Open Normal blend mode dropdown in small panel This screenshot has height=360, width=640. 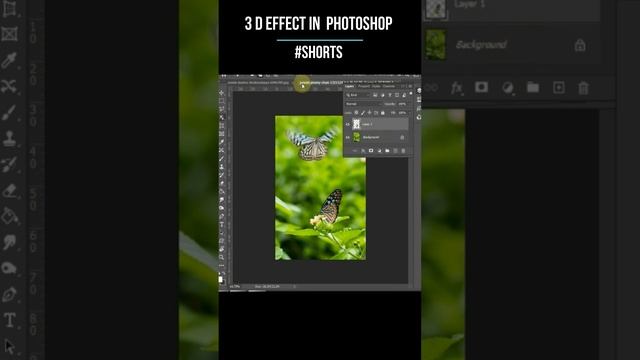pyautogui.click(x=364, y=104)
